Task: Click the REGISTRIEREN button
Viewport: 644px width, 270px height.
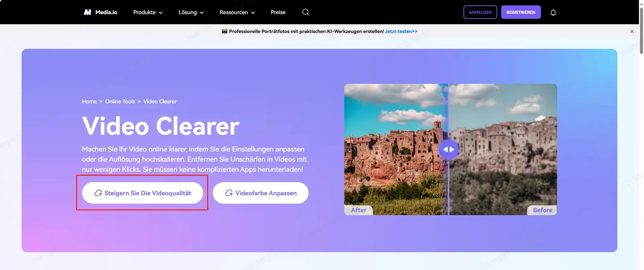Action: [x=521, y=12]
